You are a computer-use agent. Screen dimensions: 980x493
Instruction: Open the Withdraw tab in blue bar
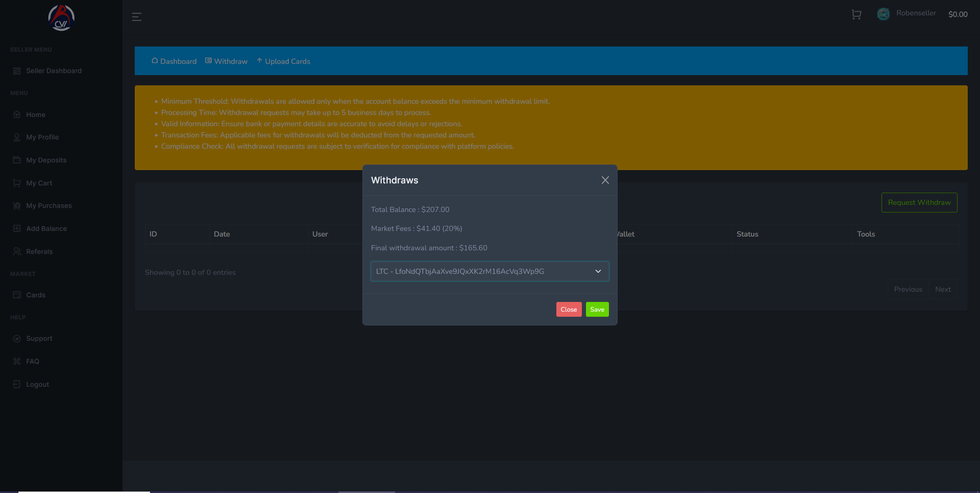226,61
